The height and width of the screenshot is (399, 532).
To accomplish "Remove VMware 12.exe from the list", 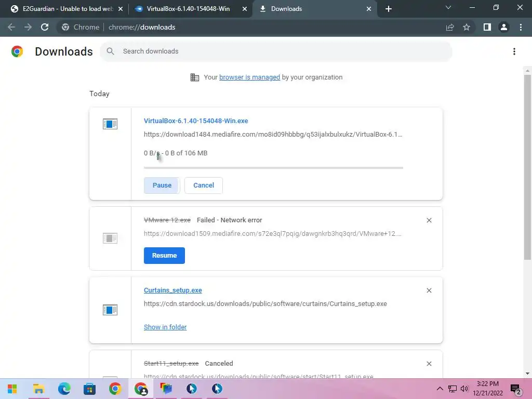I will [x=429, y=220].
